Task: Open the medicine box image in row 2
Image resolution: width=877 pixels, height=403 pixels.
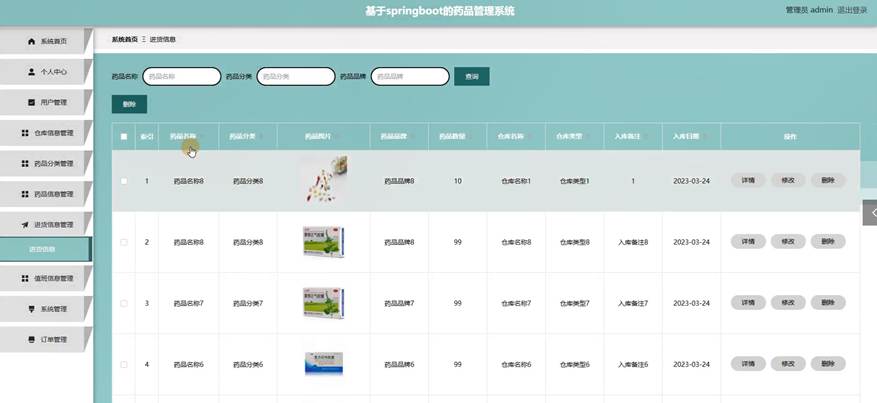Action: [324, 241]
